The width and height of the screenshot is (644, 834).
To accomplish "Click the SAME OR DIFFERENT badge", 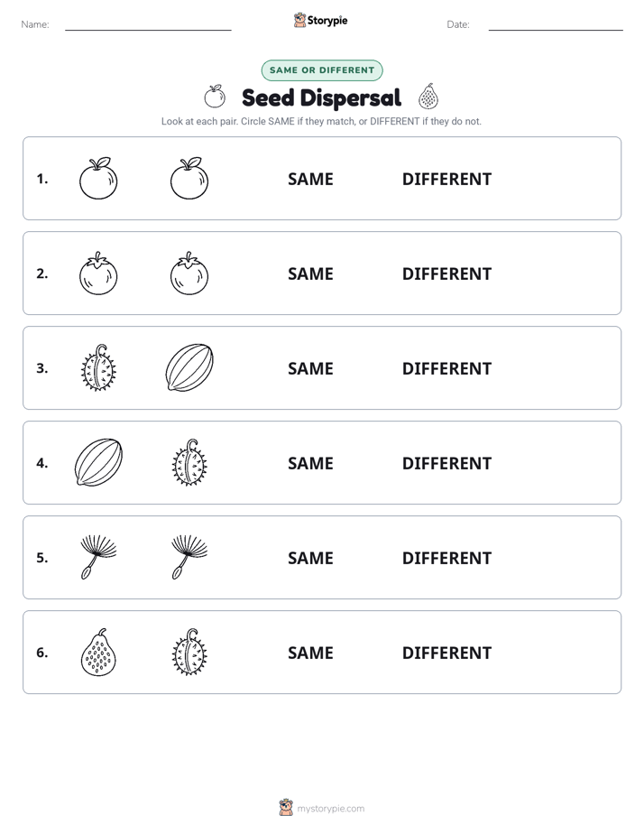I will 322,70.
